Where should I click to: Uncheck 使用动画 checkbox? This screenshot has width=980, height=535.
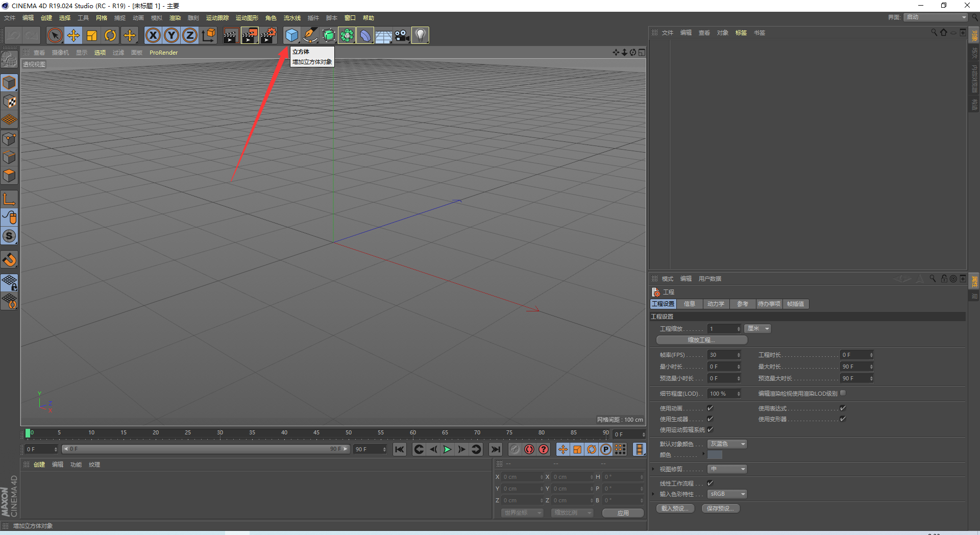click(x=710, y=408)
